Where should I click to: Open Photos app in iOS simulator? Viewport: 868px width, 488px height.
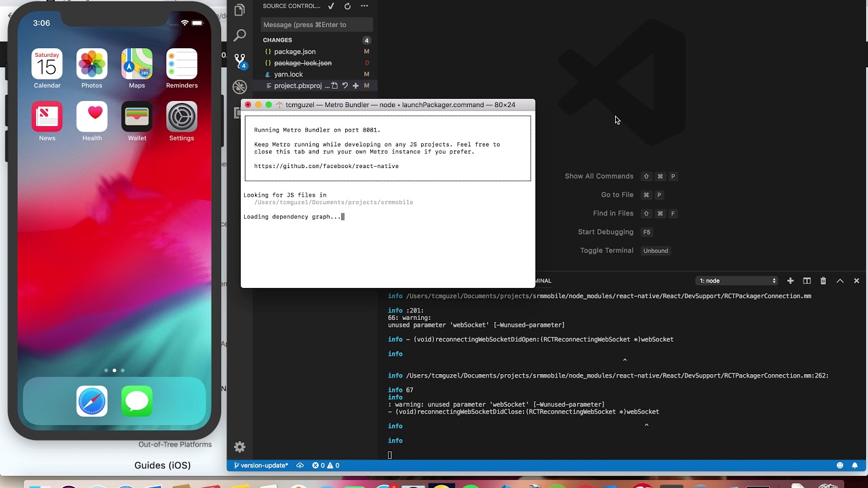click(x=92, y=64)
